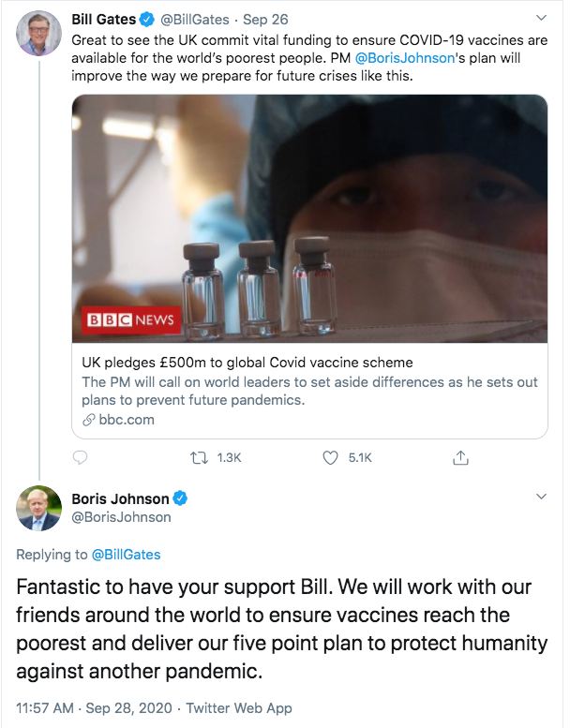Open the share tweet icon

coord(460,457)
